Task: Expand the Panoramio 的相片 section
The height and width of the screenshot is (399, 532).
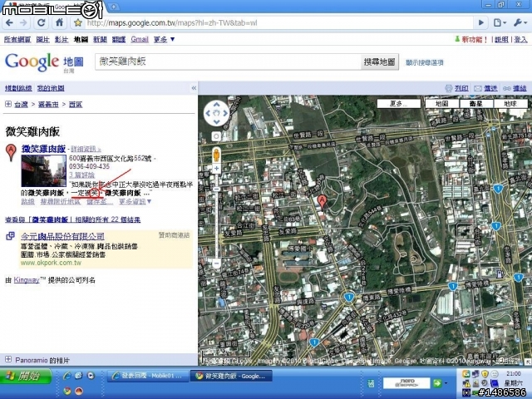Action: 8,360
